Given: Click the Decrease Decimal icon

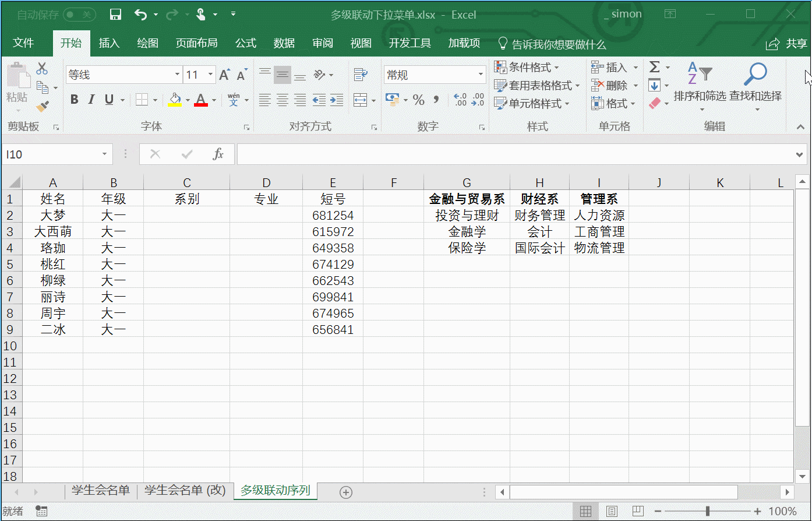Looking at the screenshot, I should click(x=478, y=100).
